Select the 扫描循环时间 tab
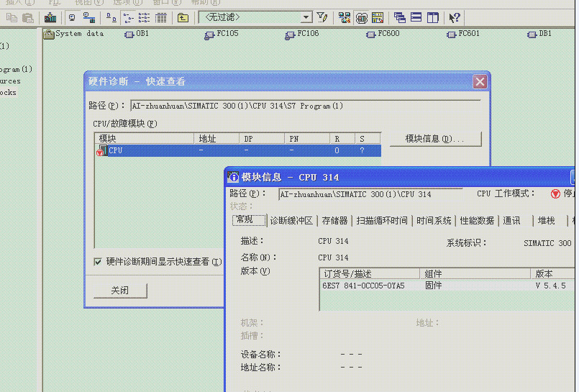 pos(382,221)
